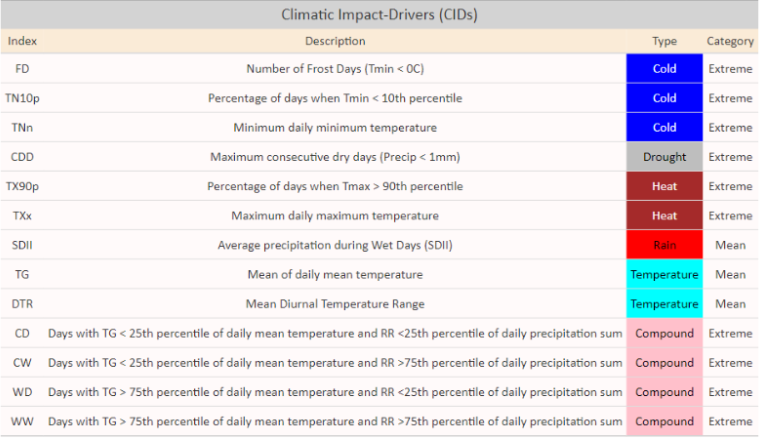The image size is (760, 438).
Task: Click the cyan Temperature cell for TG
Action: (665, 275)
